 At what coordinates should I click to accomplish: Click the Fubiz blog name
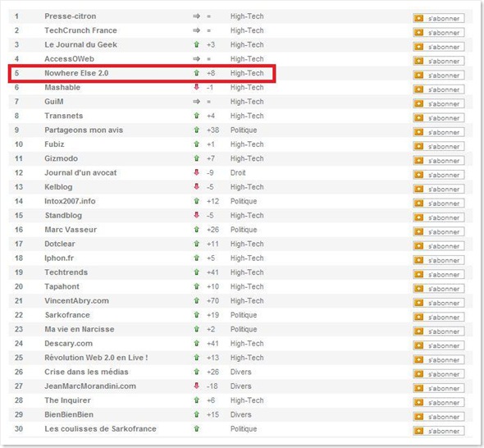click(54, 144)
